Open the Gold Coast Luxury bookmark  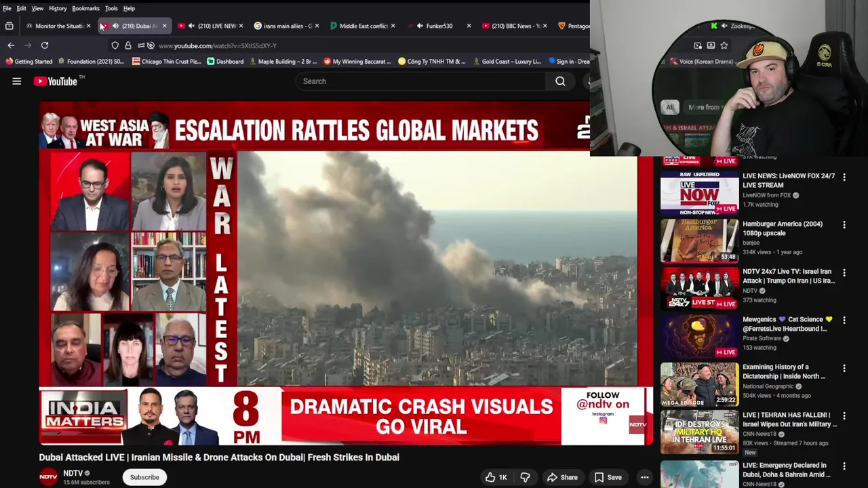click(x=507, y=61)
